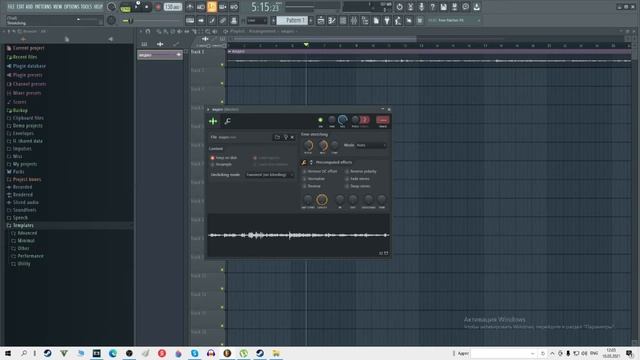
Task: Enable Remove DC offset checkbox
Action: [x=304, y=171]
